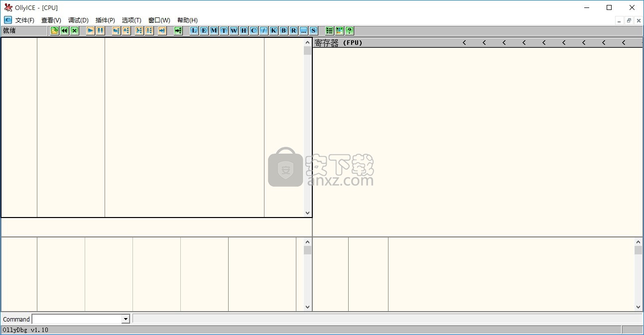
Task: Restart the debugged program
Action: (65, 31)
